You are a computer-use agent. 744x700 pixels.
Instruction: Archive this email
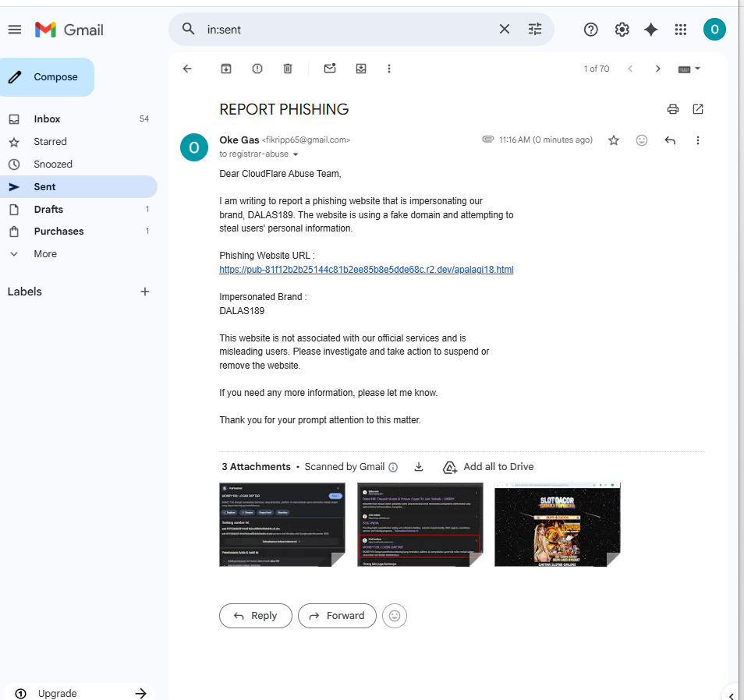(226, 69)
